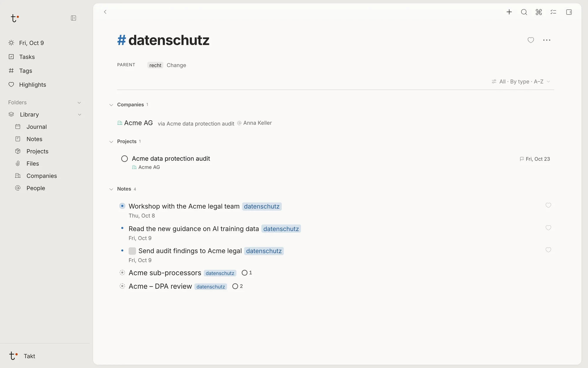
Task: Click the task counter circle showing 1
Action: coord(245,273)
